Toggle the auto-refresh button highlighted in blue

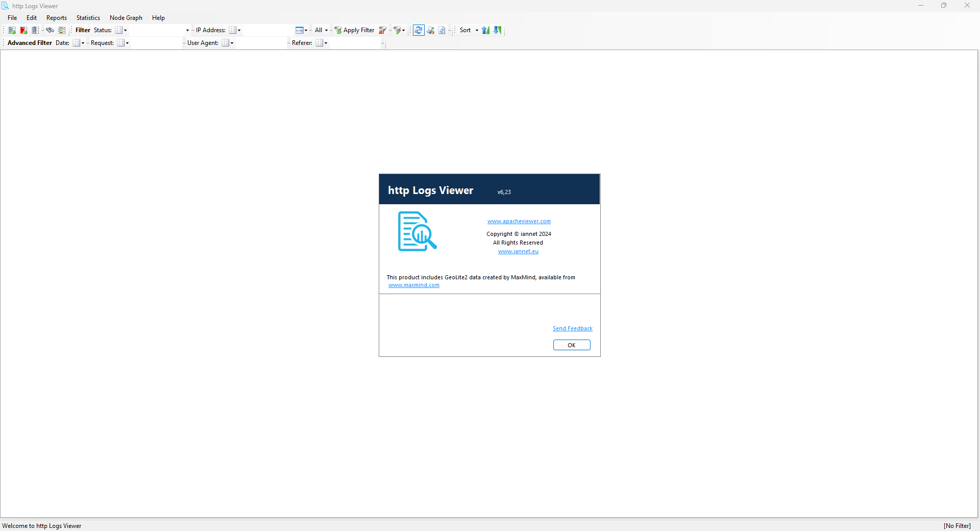(419, 30)
